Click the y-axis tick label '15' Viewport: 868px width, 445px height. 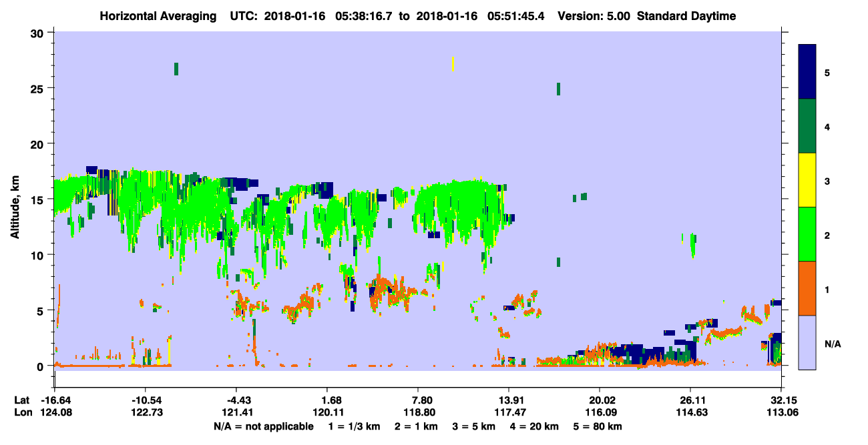pos(38,199)
